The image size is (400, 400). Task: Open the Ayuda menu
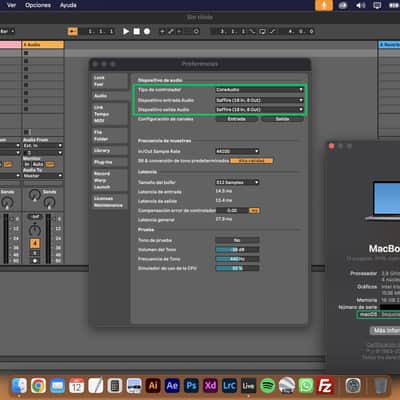coord(68,5)
